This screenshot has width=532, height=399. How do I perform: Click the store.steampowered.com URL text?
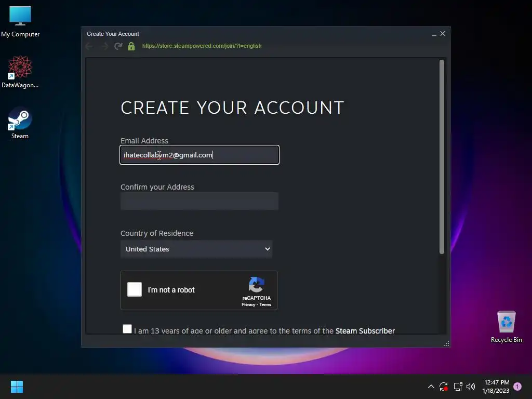pos(202,46)
